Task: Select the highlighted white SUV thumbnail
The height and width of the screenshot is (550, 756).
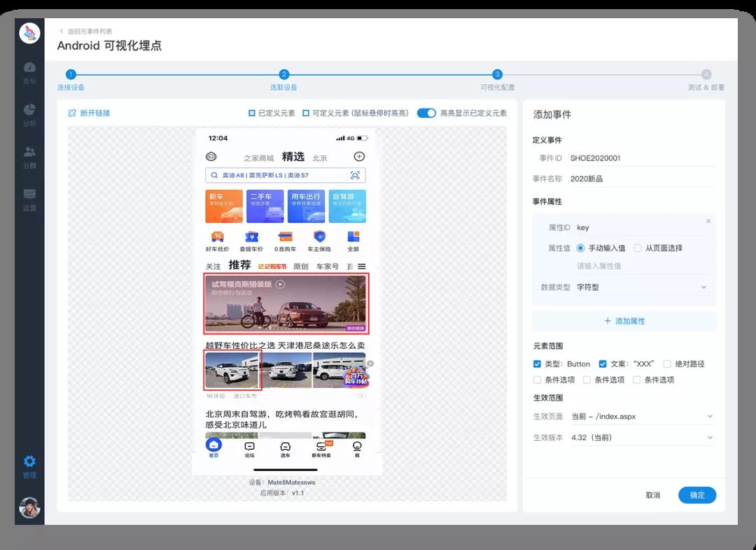Action: [x=233, y=370]
